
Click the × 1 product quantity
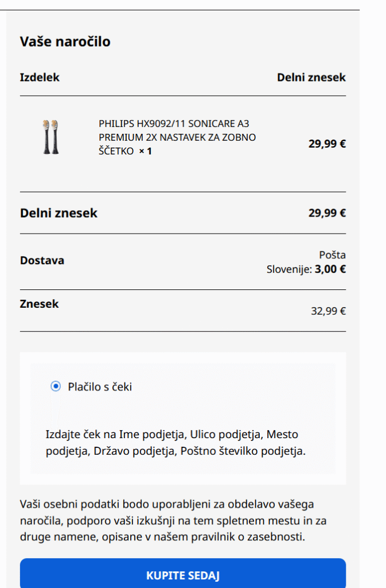145,151
